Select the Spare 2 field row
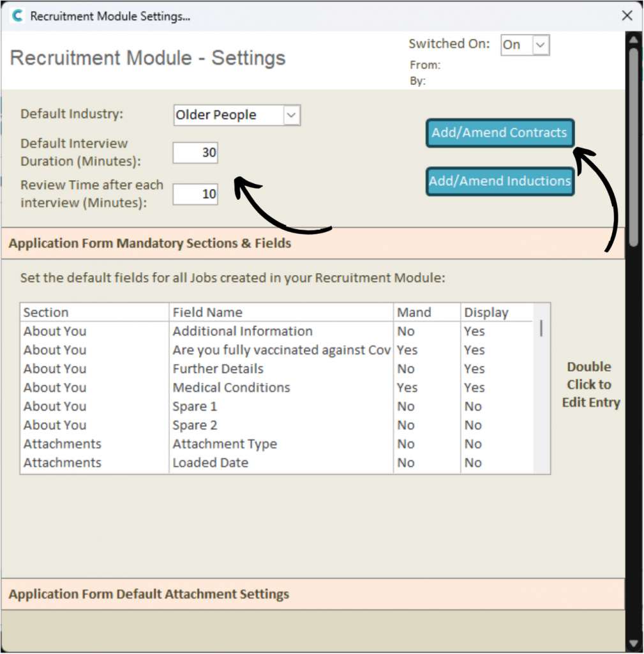644x654 pixels. coord(277,425)
